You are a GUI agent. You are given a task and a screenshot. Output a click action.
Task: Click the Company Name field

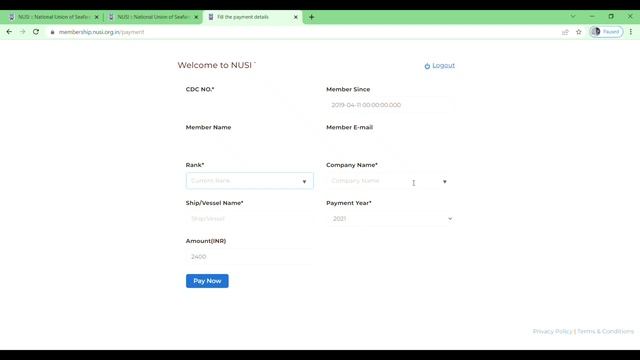[390, 181]
